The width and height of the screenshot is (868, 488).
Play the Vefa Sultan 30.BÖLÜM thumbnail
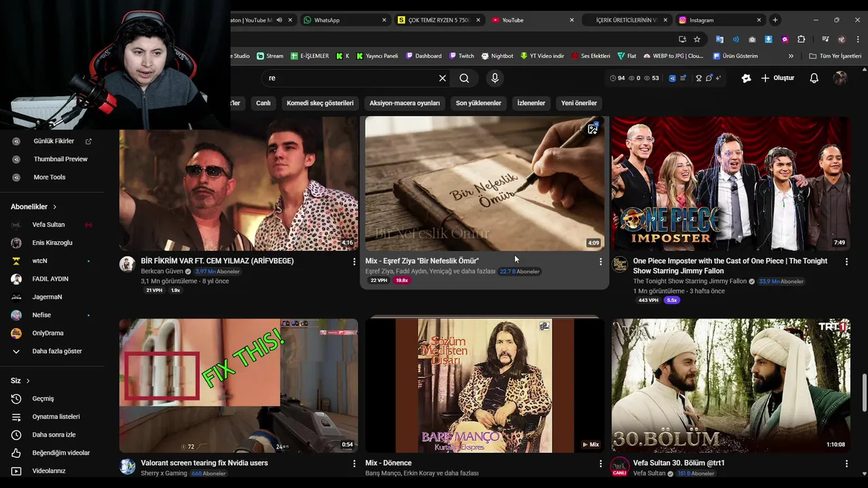(x=731, y=386)
